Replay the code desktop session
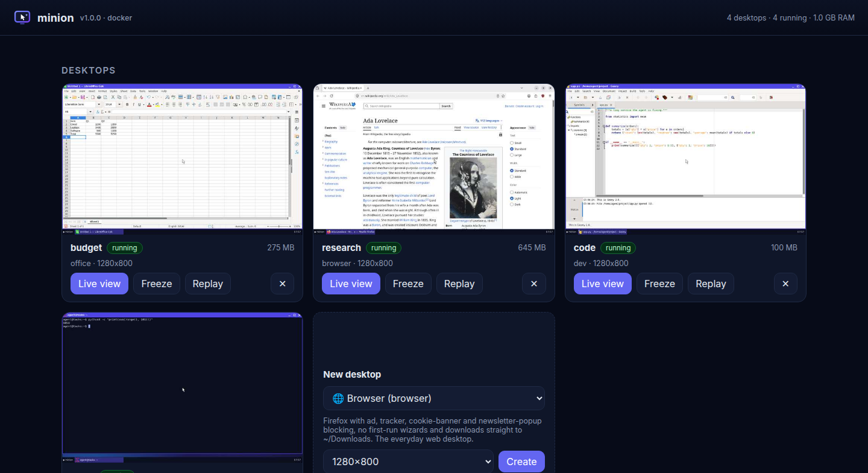868x473 pixels. click(x=711, y=284)
